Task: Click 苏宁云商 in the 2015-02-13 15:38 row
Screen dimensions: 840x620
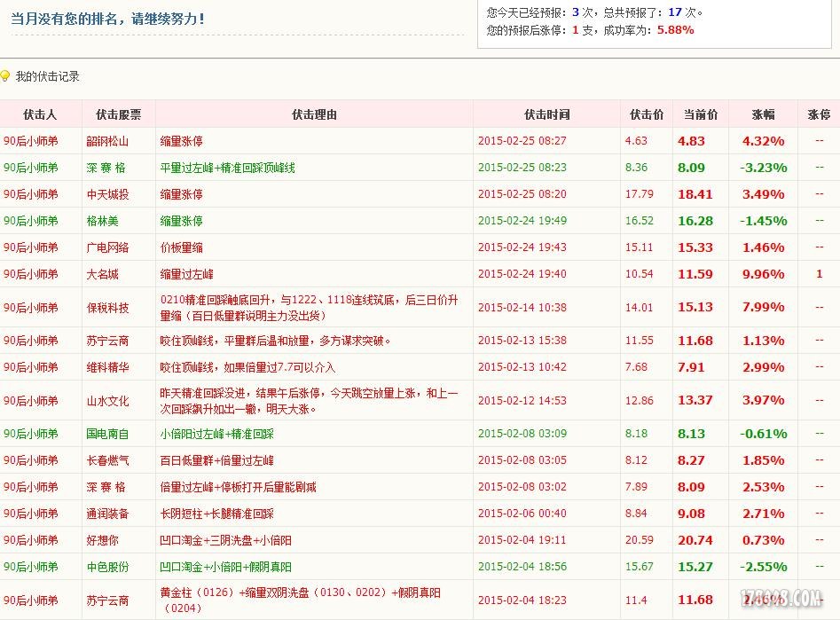Action: 107,341
